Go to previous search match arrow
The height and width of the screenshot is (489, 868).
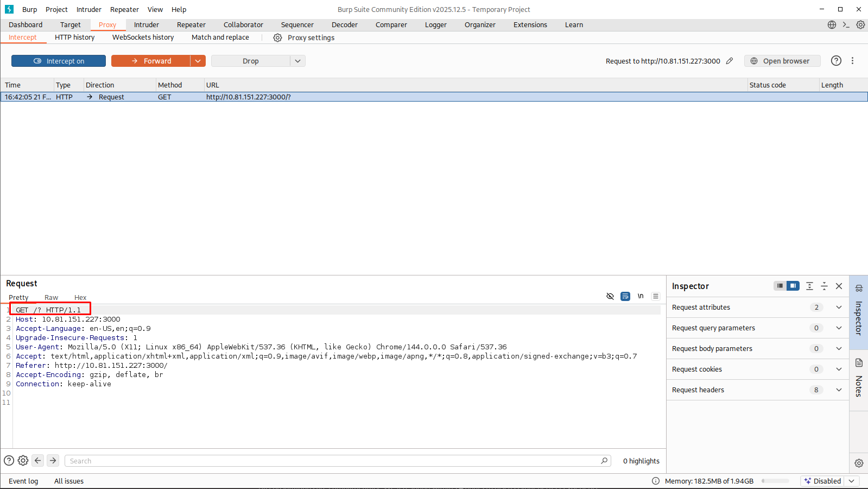(38, 460)
